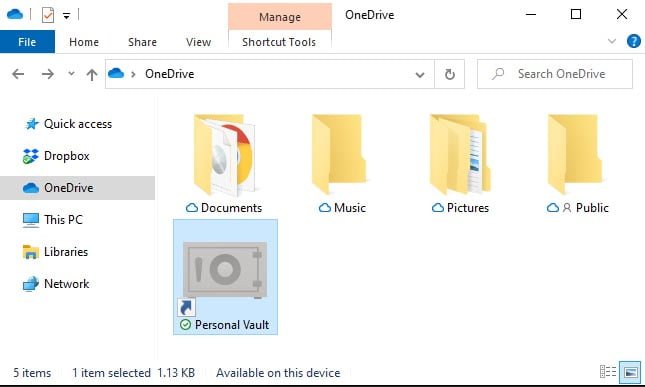Switch to details view in status bar
The width and height of the screenshot is (645, 387).
point(608,372)
